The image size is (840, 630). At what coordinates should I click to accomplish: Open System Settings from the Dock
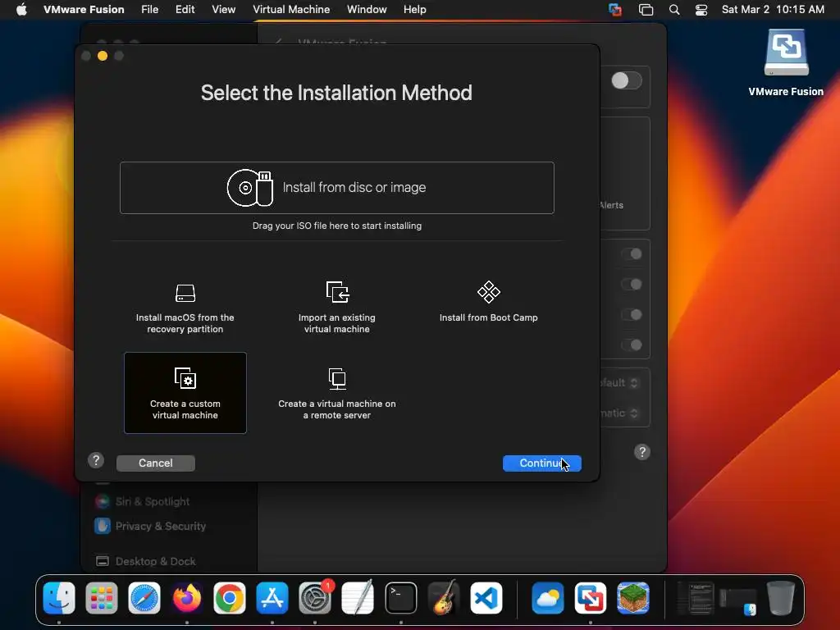click(x=315, y=598)
